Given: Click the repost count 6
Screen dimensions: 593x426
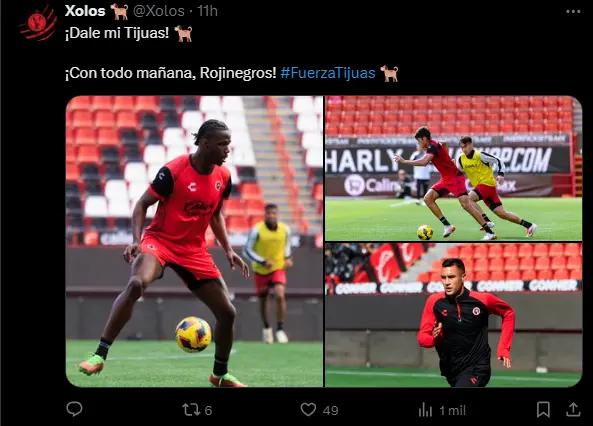Looking at the screenshot, I should coord(208,410).
